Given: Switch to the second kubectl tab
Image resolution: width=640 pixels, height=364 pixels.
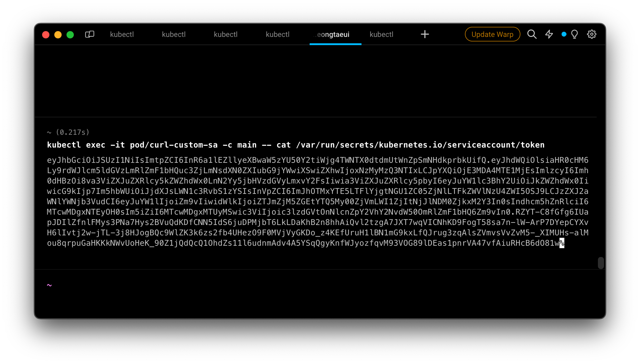Looking at the screenshot, I should (x=174, y=34).
